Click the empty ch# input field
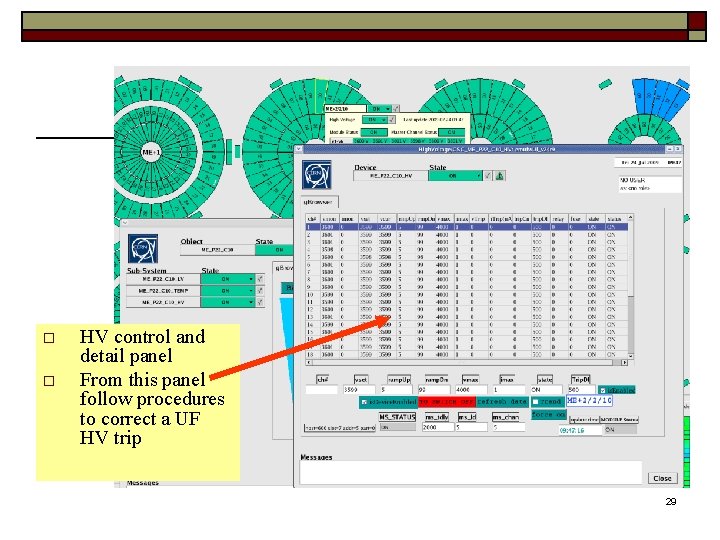The width and height of the screenshot is (720, 540). point(321,389)
